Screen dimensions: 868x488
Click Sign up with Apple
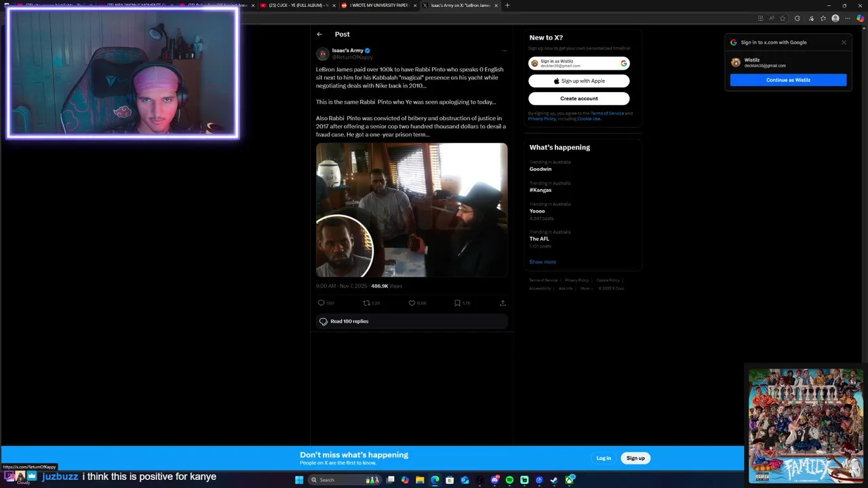tap(578, 81)
